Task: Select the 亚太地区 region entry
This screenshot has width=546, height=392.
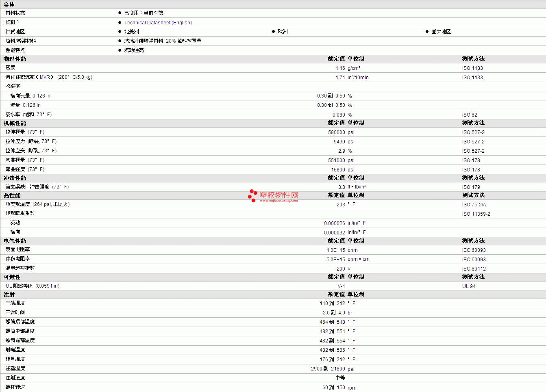Action: pyautogui.click(x=441, y=32)
